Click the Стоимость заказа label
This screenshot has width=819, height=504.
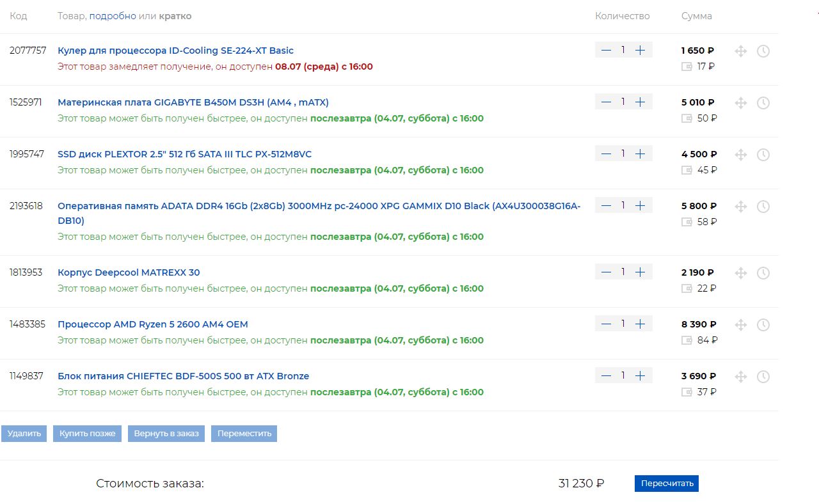tap(150, 484)
